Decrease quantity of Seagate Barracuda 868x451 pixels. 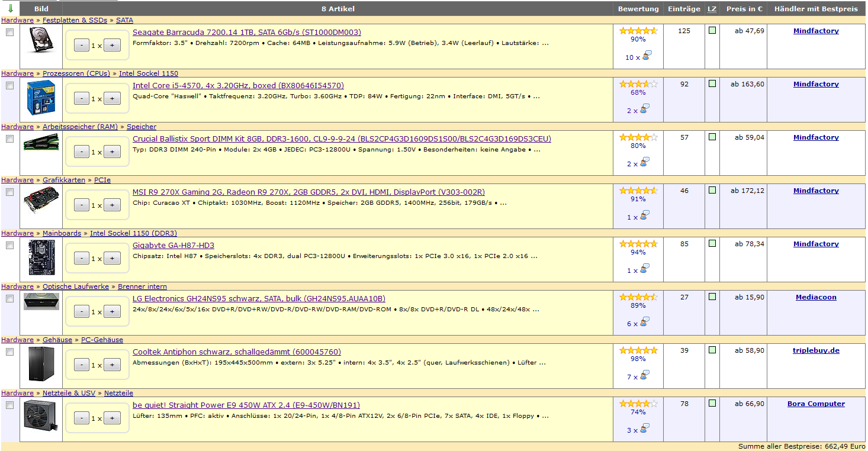point(82,45)
